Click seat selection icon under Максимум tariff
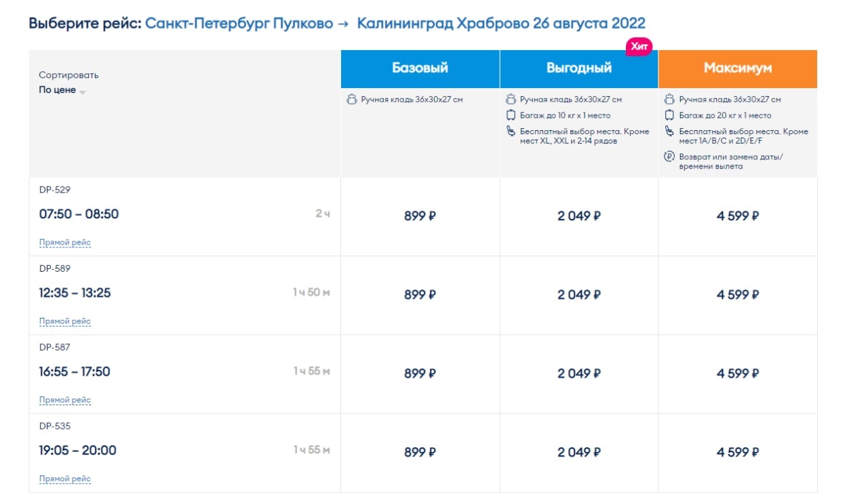The width and height of the screenshot is (868, 494). (670, 131)
